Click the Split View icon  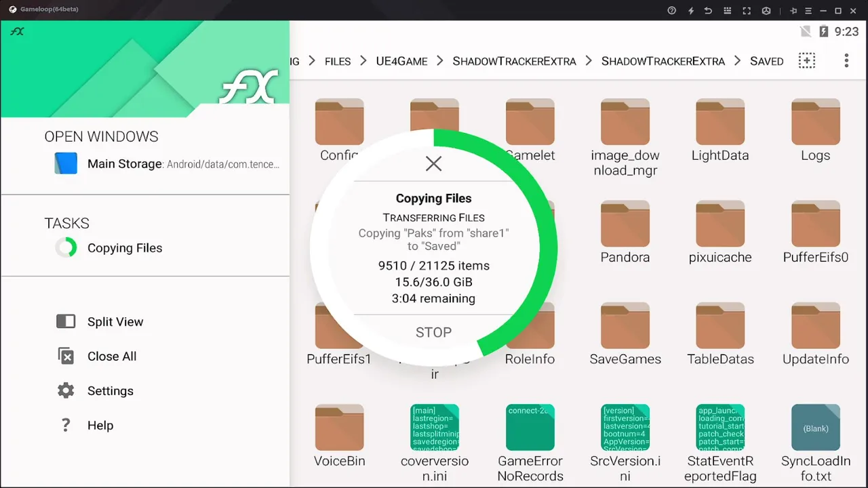pyautogui.click(x=66, y=321)
